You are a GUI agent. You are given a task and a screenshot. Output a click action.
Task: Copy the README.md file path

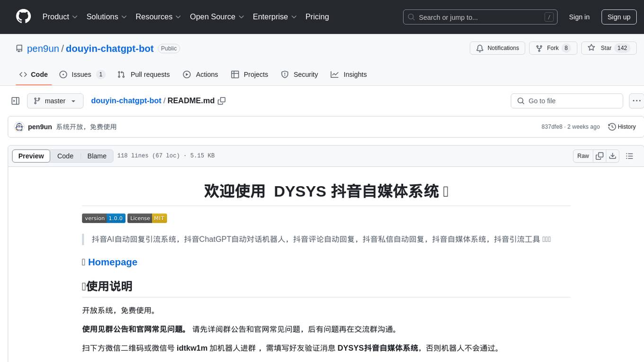[x=222, y=101]
